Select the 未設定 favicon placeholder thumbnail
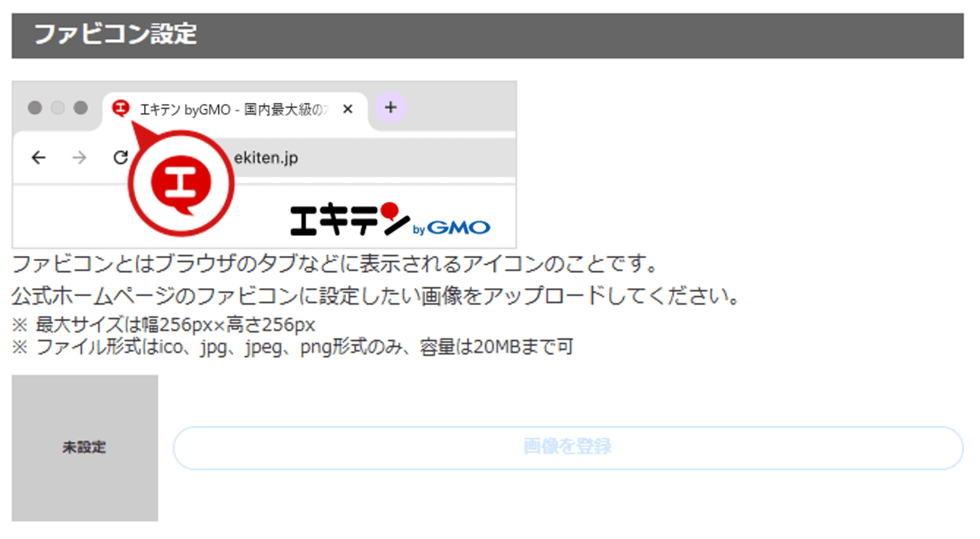The image size is (980, 539). click(85, 448)
